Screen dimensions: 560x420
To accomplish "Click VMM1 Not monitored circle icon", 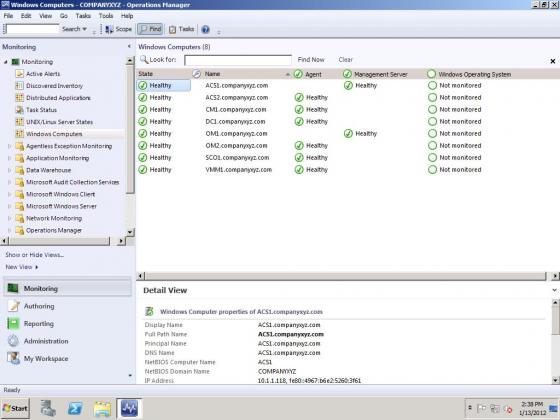I will 432,170.
